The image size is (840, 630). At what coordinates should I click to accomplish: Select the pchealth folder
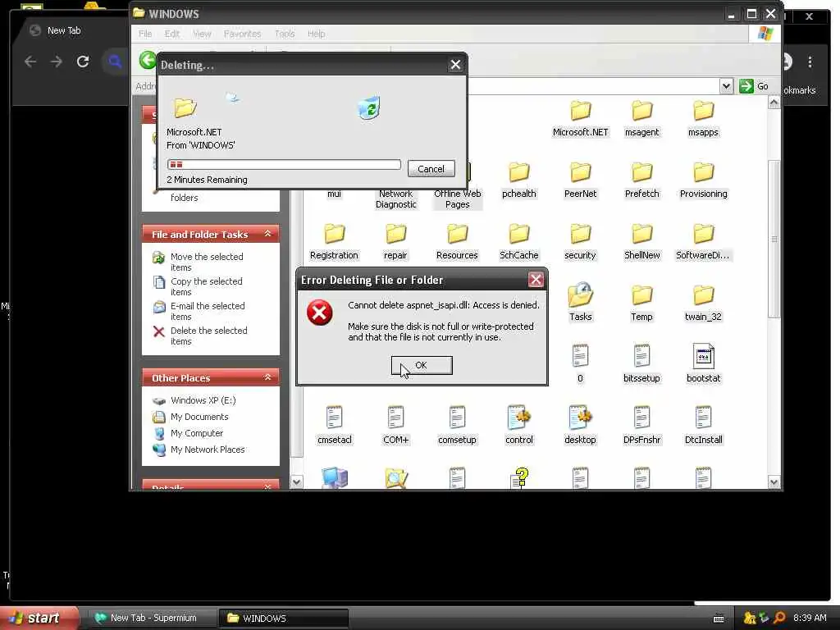(x=518, y=180)
